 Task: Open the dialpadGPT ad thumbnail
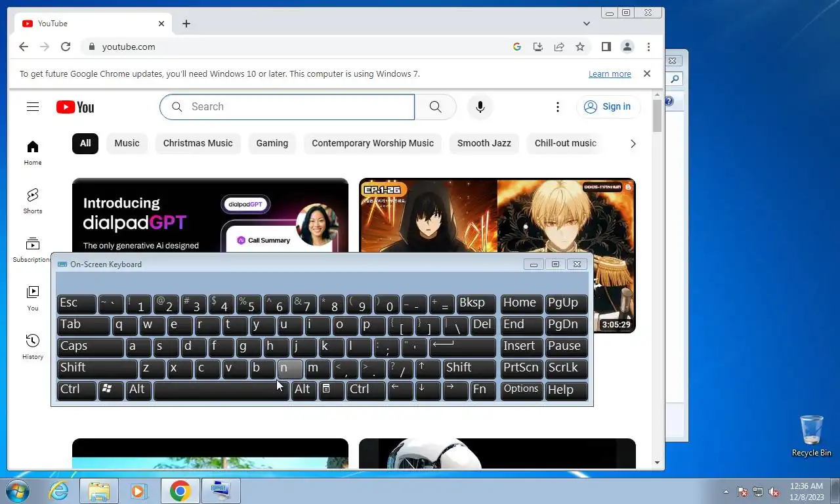click(x=210, y=215)
